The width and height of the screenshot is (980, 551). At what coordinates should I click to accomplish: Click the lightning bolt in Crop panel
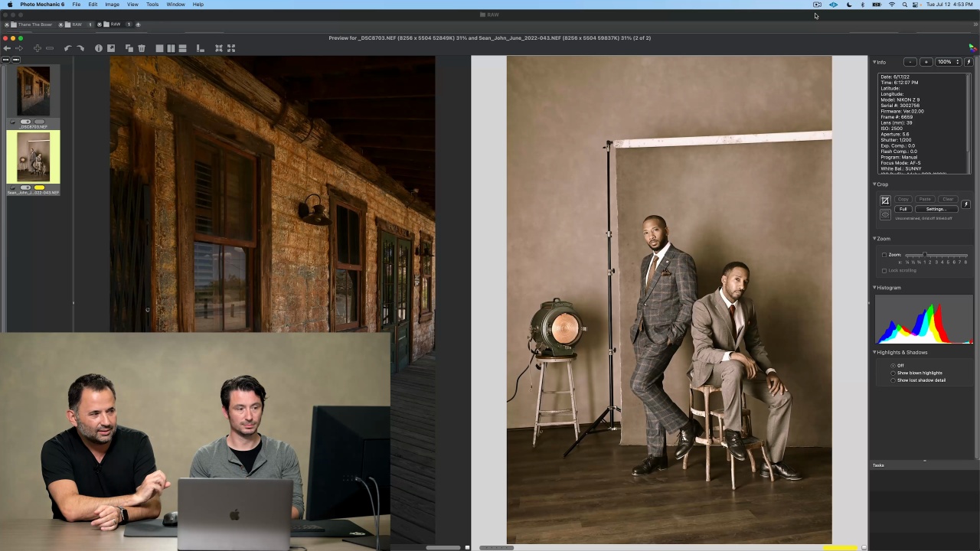965,204
